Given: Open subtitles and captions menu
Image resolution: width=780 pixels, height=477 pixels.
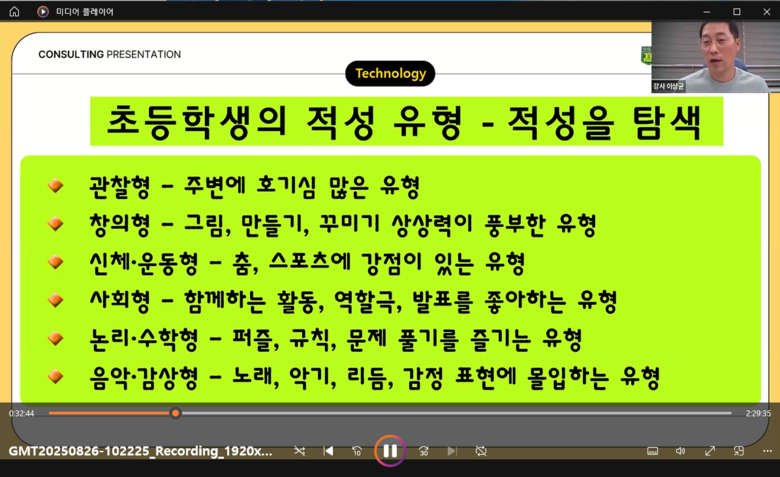Looking at the screenshot, I should [x=652, y=451].
